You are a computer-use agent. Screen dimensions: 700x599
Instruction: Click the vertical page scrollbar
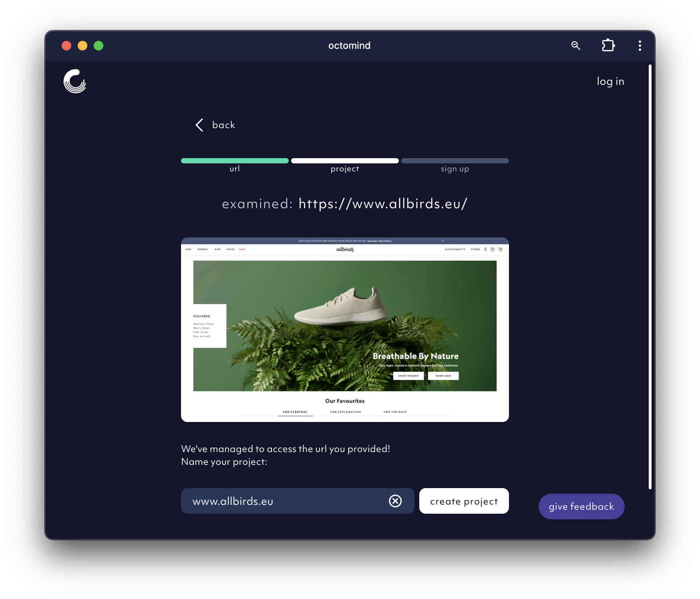tap(650, 277)
